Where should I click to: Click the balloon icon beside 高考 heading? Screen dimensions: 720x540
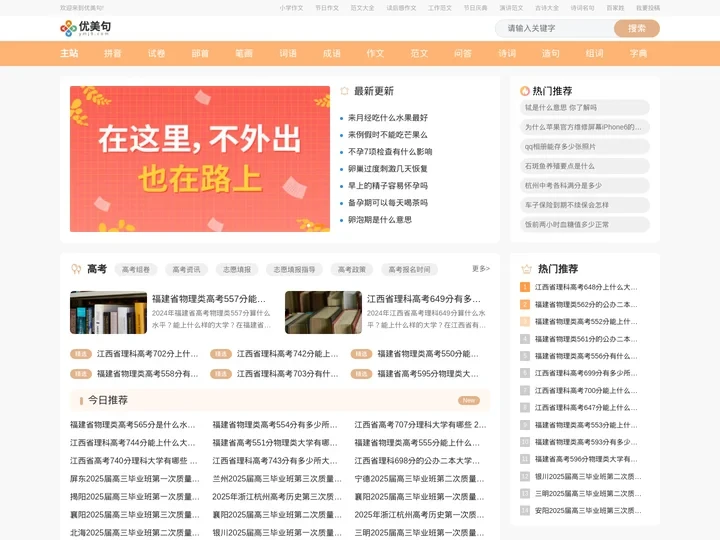click(76, 269)
